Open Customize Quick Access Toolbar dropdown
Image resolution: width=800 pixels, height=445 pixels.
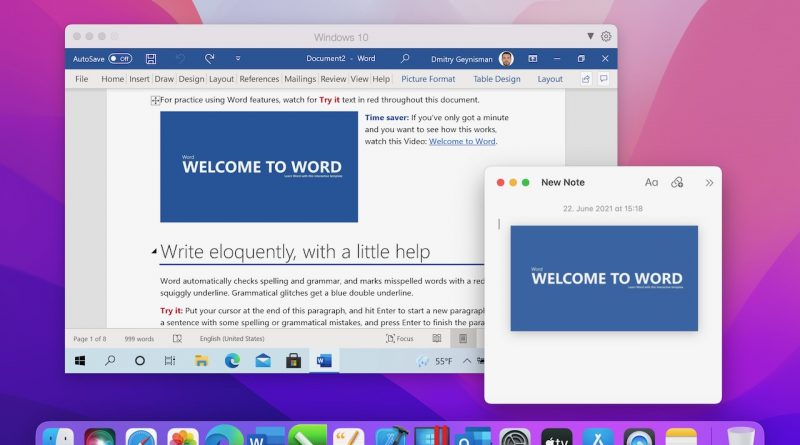(x=238, y=59)
